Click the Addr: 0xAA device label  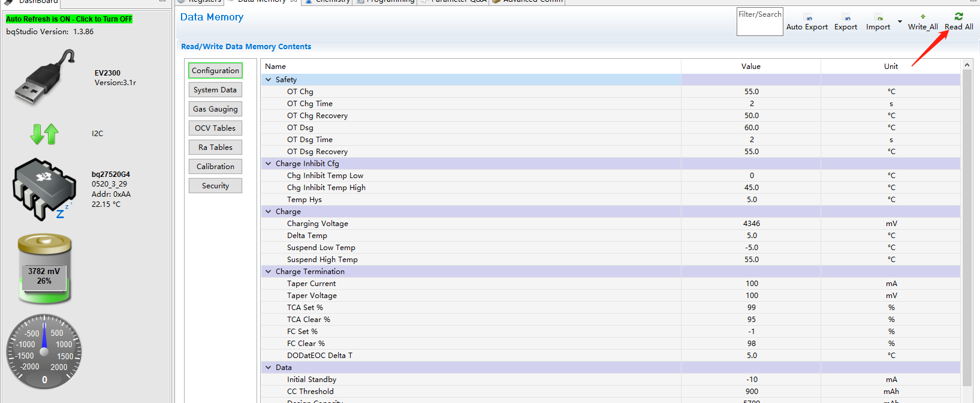click(111, 194)
